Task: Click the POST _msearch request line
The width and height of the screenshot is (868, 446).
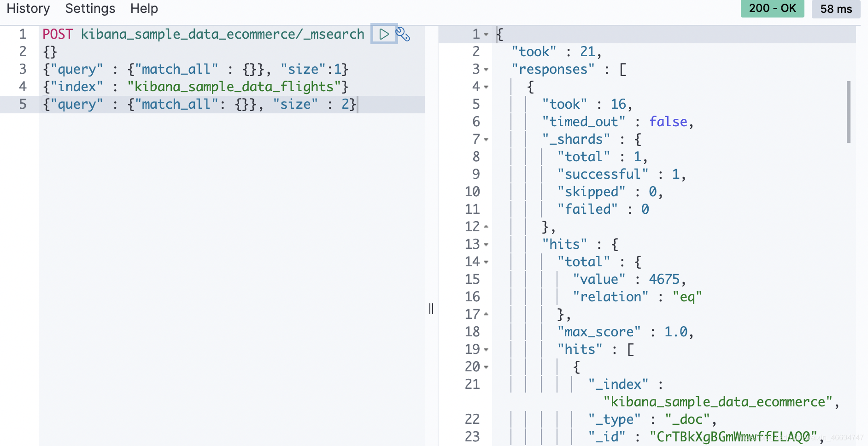Action: click(x=203, y=34)
